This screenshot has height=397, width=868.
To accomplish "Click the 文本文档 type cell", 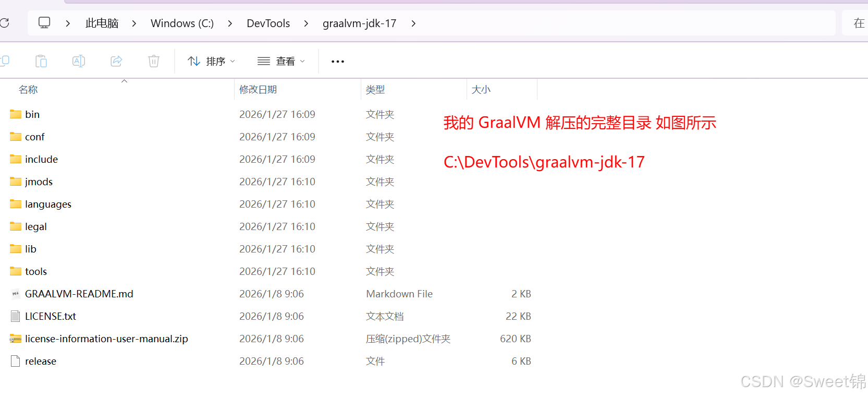I will (x=385, y=316).
